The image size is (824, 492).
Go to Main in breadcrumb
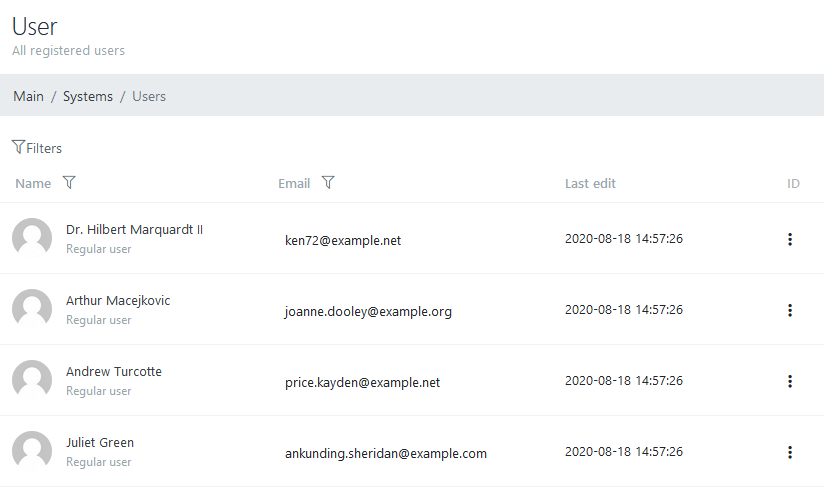click(x=28, y=96)
